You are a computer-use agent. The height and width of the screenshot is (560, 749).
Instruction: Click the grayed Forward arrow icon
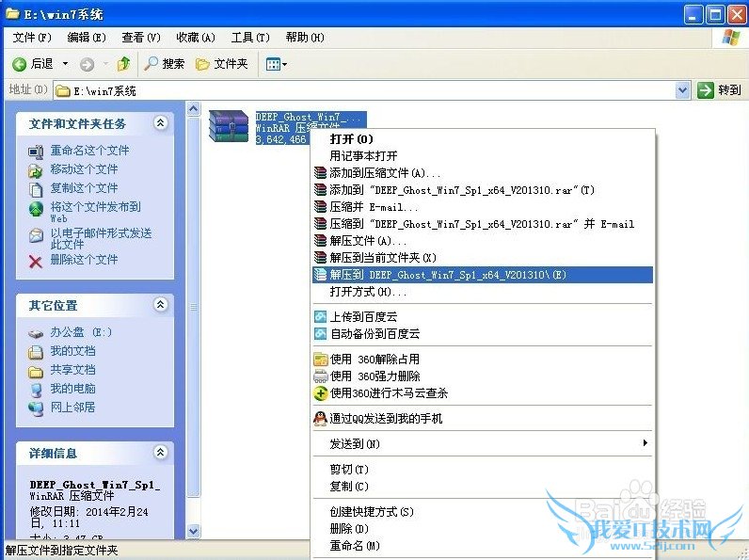click(87, 64)
